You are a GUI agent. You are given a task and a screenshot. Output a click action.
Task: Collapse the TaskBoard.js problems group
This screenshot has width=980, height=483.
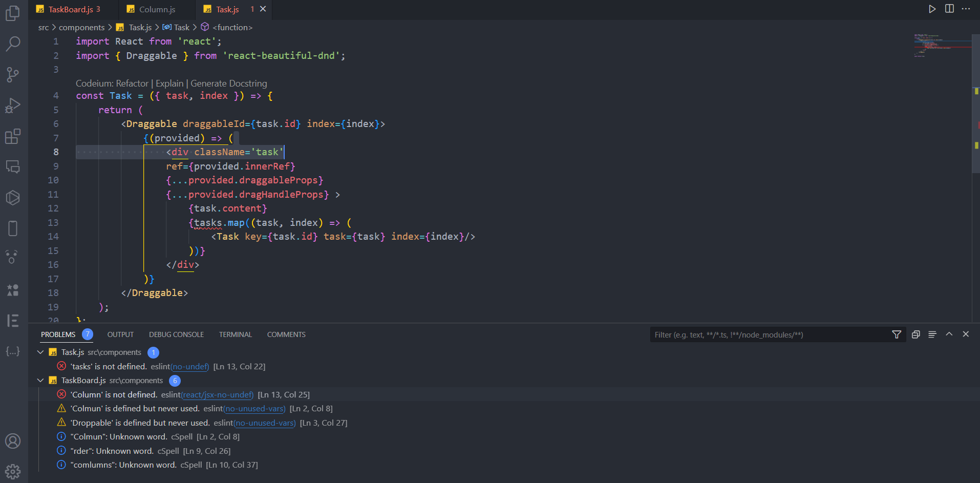click(x=40, y=381)
